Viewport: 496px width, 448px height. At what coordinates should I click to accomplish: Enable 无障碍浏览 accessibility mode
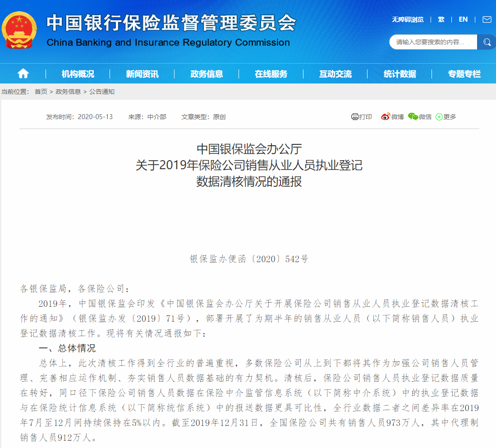tap(408, 19)
